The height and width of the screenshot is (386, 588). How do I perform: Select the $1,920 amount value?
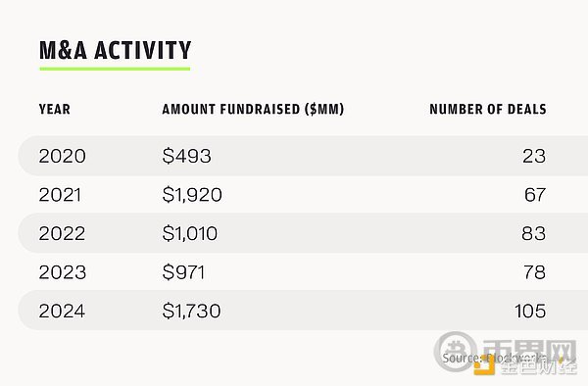pyautogui.click(x=192, y=195)
